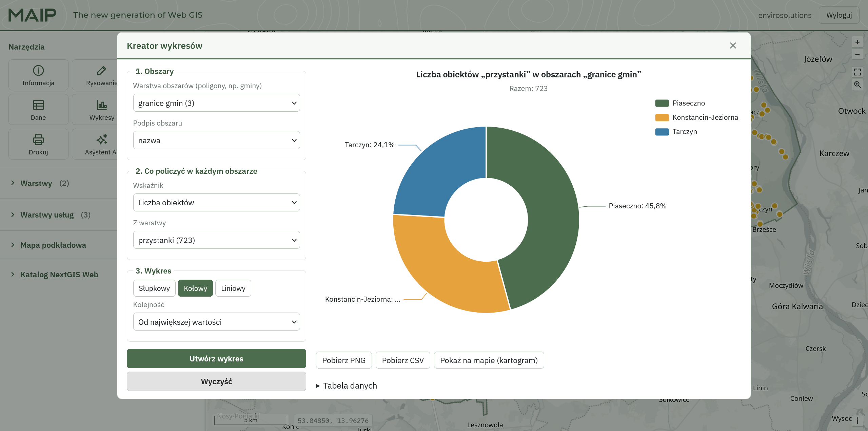Click the Wyczyść button

[x=216, y=381]
